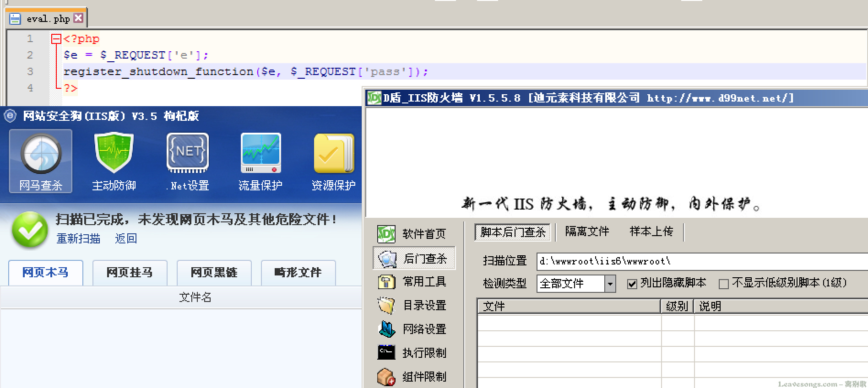Open the 网络设置 sidebar icon
Viewport: 868px width, 388px height.
point(386,329)
